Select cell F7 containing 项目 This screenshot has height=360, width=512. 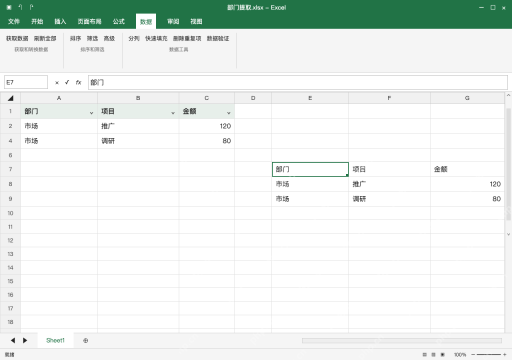(x=389, y=169)
